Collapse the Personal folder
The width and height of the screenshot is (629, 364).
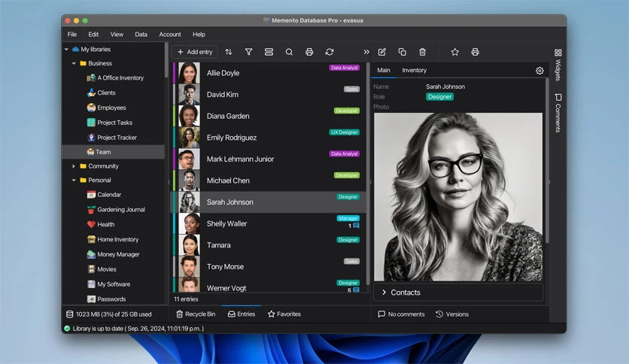pyautogui.click(x=74, y=180)
